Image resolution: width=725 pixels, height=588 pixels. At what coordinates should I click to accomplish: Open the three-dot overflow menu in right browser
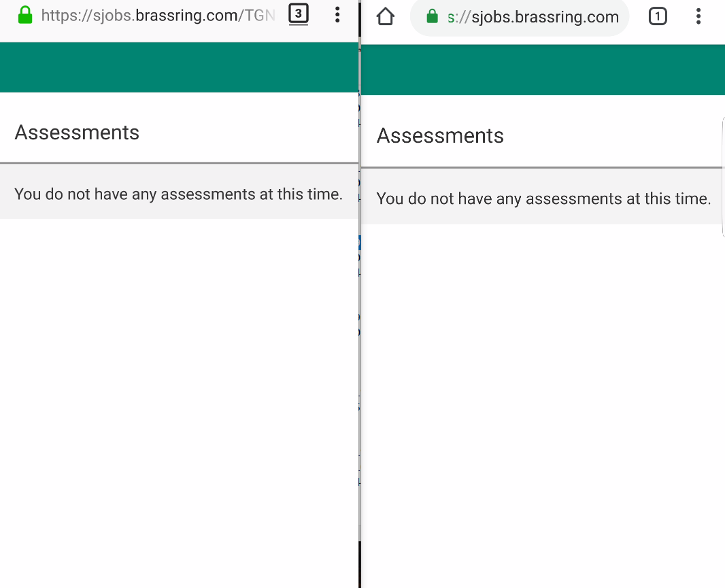698,16
